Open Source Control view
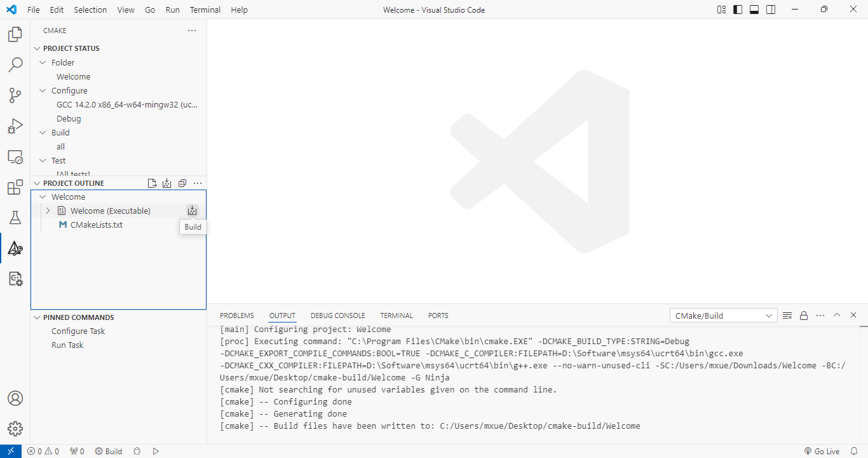The image size is (868, 458). pyautogui.click(x=15, y=95)
